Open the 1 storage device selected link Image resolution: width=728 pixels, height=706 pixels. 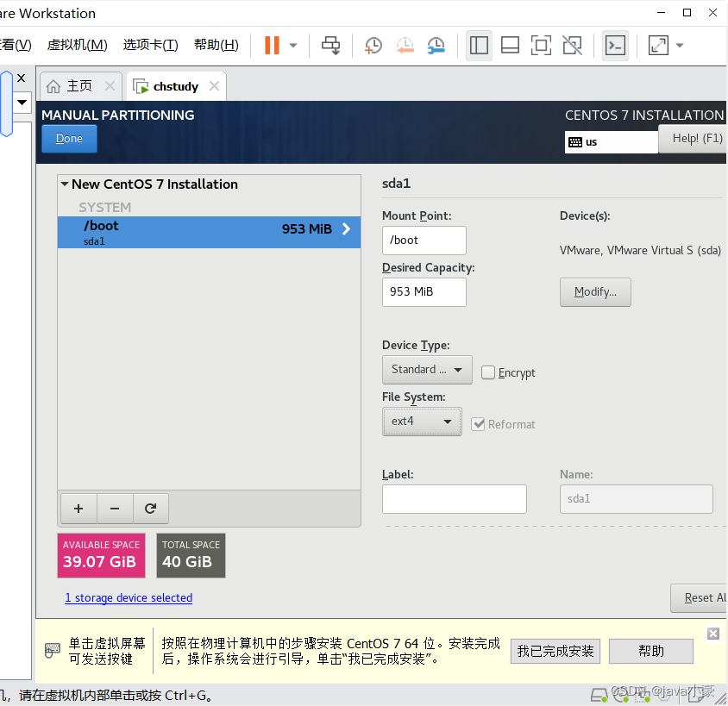click(x=129, y=598)
